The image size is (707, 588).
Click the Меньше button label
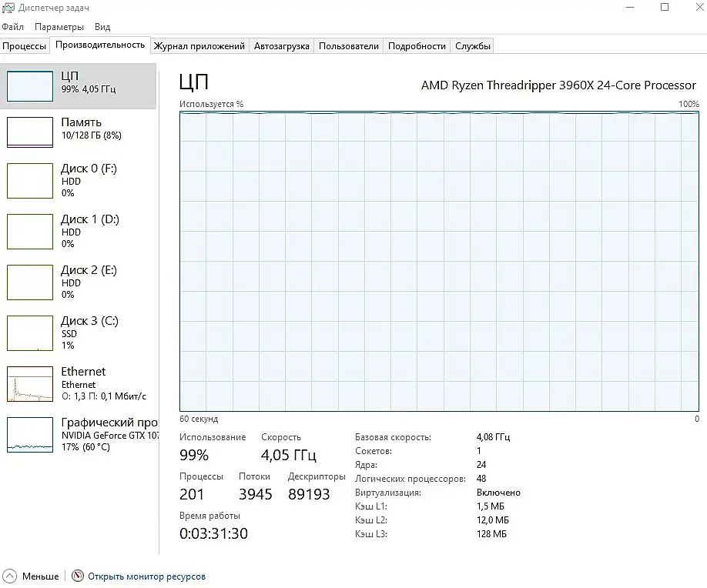41,576
